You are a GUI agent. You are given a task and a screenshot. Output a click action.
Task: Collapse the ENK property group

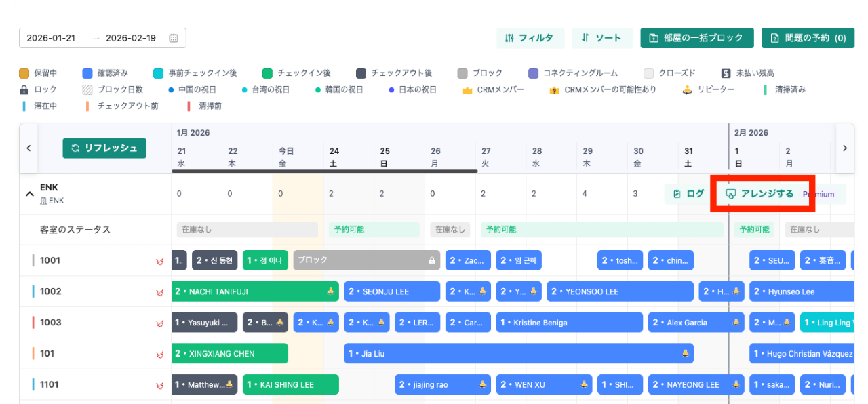[x=29, y=194]
